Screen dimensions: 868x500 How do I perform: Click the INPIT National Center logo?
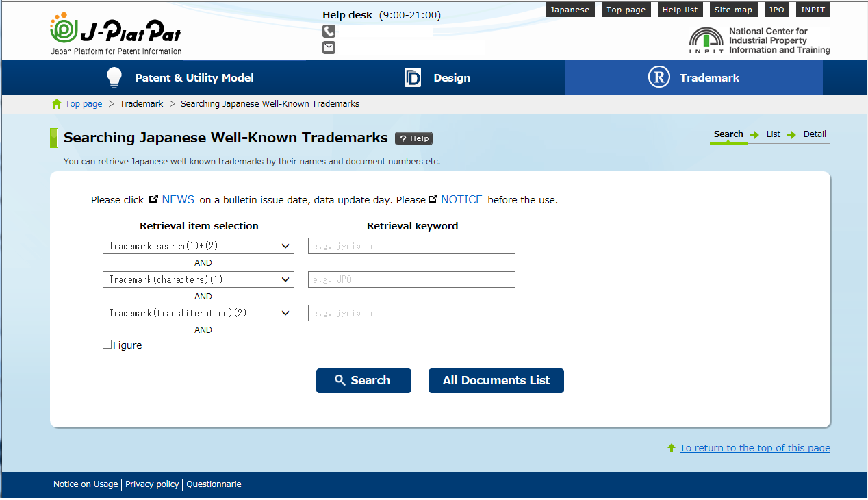[x=760, y=41]
